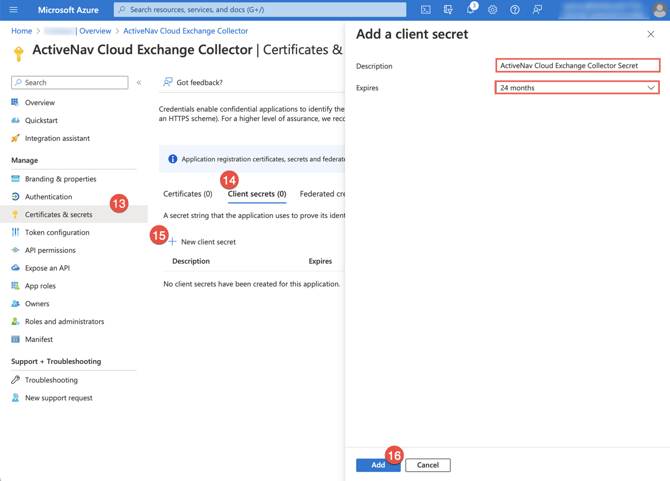670x481 pixels.
Task: Open the Overview breadcrumb link
Action: (95, 31)
